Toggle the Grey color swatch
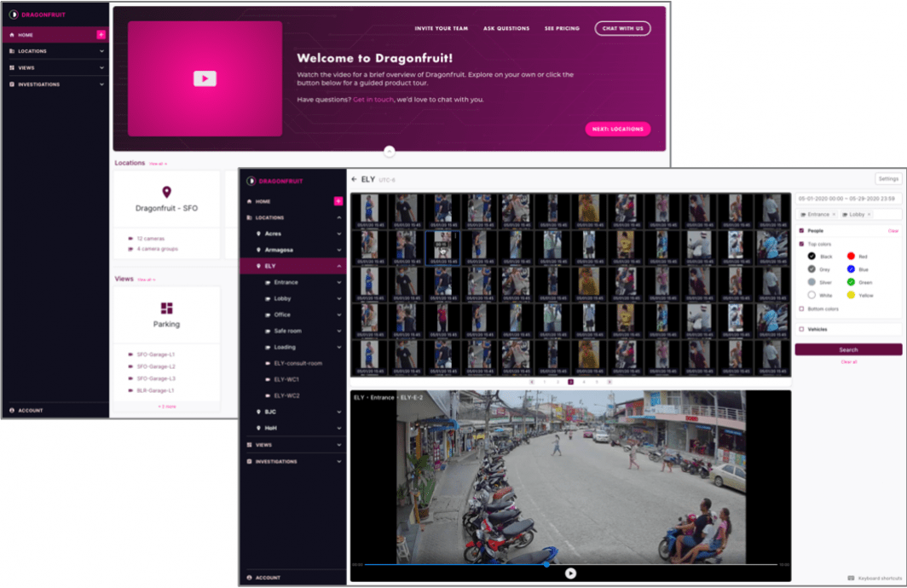Image resolution: width=907 pixels, height=588 pixels. pos(812,268)
